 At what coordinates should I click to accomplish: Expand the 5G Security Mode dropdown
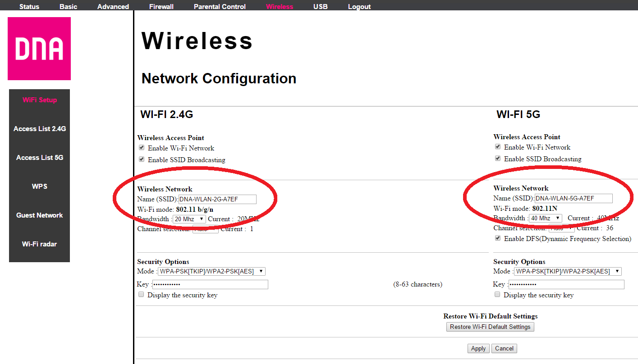(568, 271)
